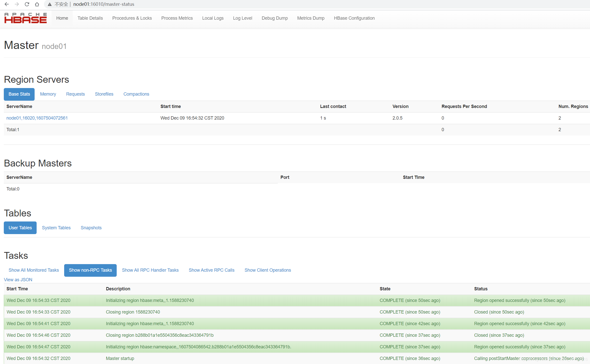The image size is (590, 364).
Task: Click the View as JSON link
Action: pyautogui.click(x=18, y=280)
